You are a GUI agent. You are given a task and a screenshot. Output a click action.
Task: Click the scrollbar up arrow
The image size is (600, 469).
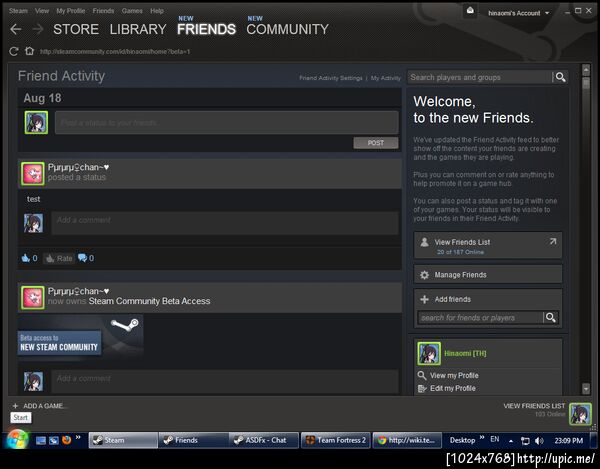pos(586,70)
